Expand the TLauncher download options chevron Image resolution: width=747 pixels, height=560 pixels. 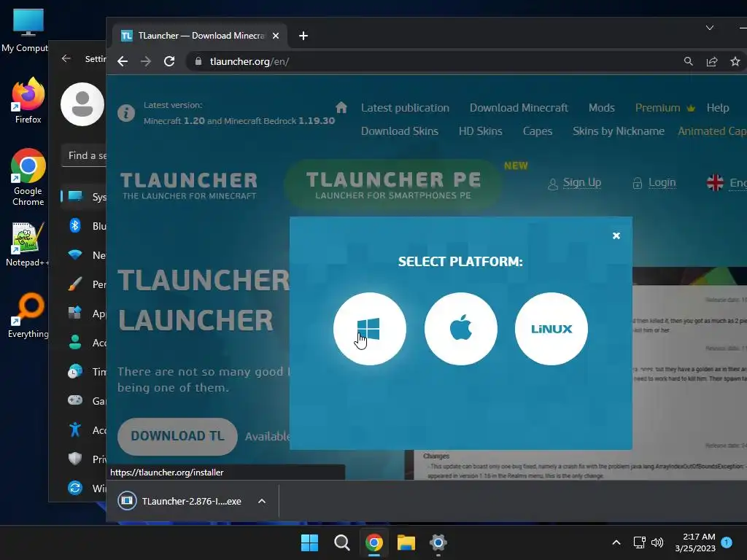coord(262,501)
